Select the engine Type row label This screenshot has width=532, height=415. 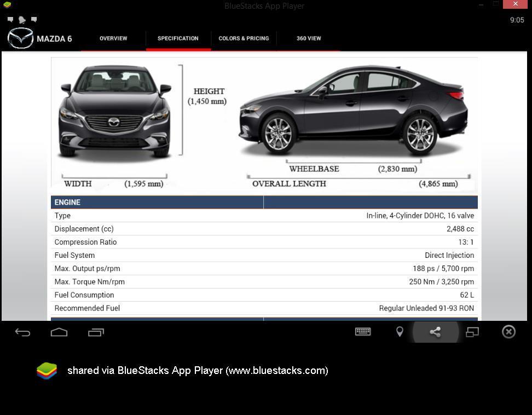(62, 216)
